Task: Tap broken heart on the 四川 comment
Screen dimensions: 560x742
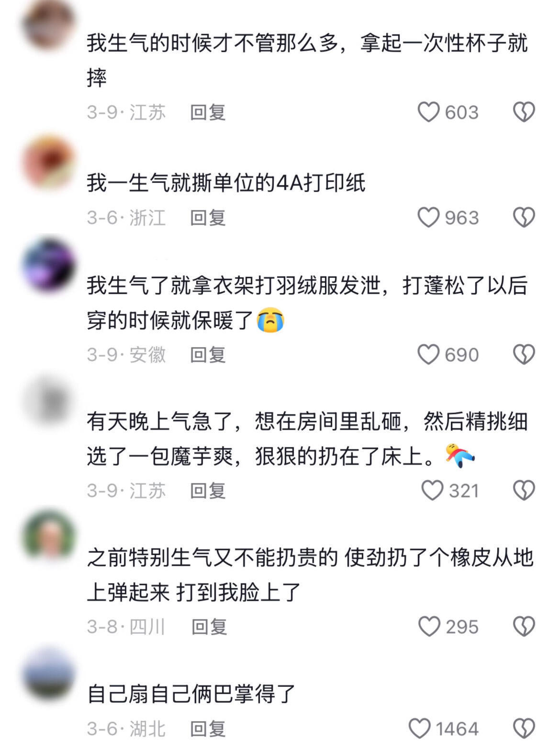Action: point(524,627)
